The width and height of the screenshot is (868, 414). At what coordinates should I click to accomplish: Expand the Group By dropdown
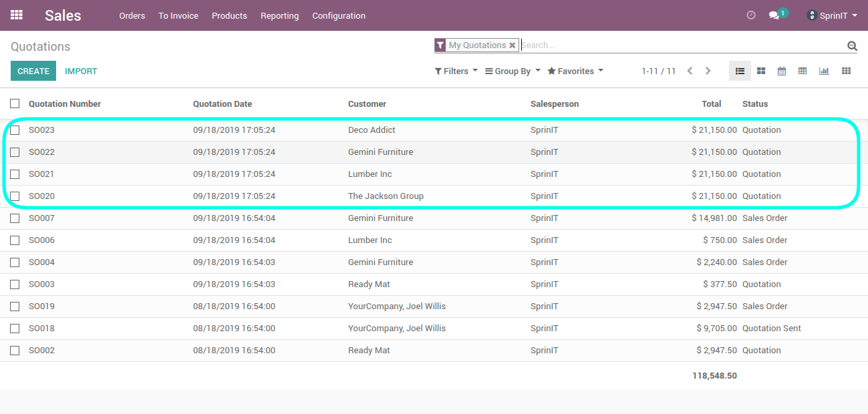pos(513,71)
